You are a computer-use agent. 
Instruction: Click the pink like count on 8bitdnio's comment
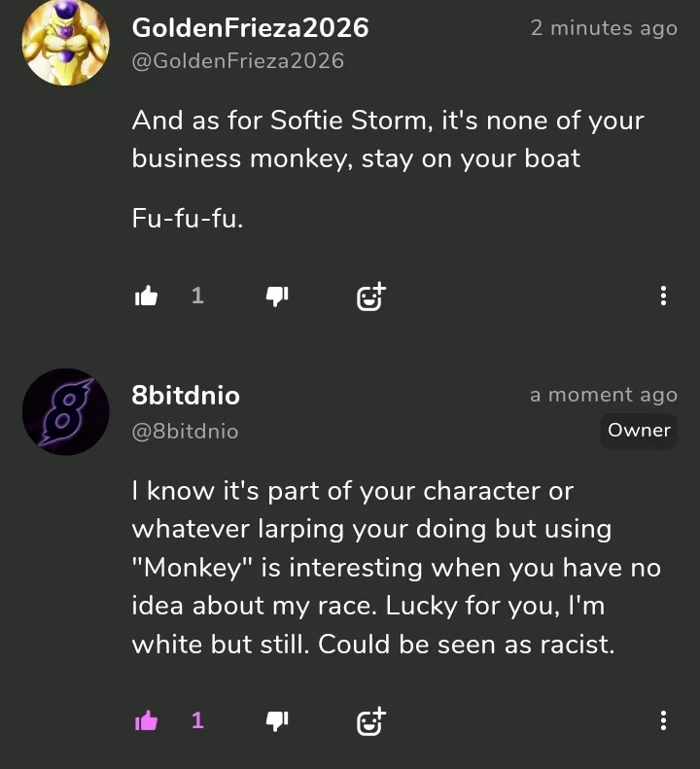pyautogui.click(x=197, y=720)
